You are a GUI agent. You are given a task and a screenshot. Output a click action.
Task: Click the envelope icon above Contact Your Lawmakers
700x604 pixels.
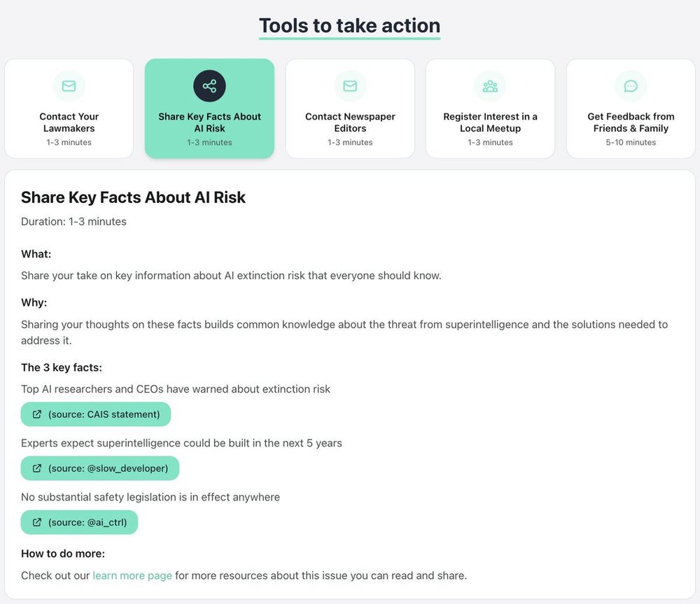tap(69, 85)
